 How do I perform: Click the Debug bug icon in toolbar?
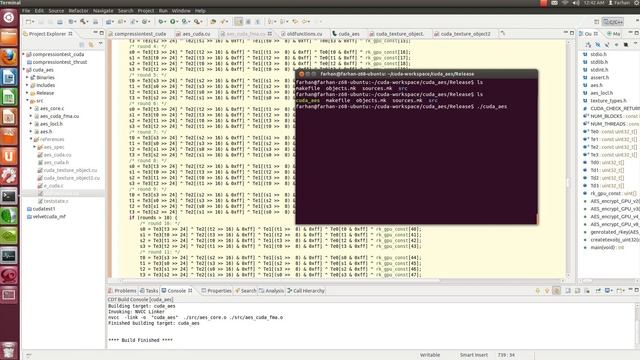pos(162,22)
